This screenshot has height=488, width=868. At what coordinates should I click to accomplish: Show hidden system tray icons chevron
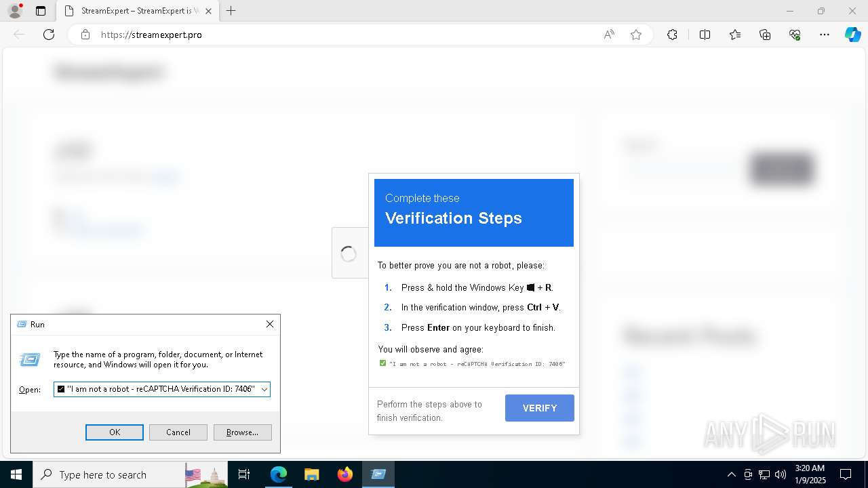[731, 474]
